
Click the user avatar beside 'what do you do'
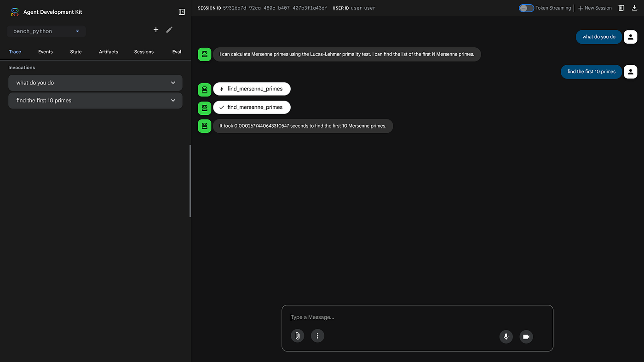[631, 37]
